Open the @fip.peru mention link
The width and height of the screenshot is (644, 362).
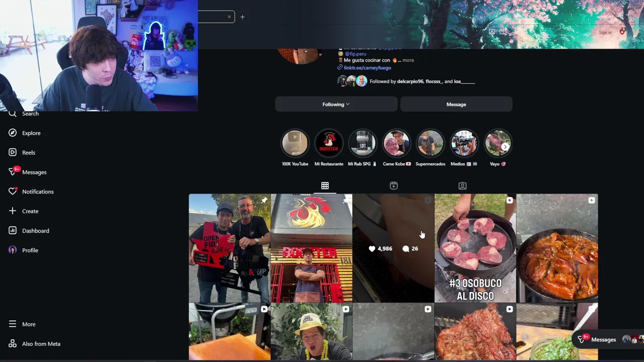(355, 54)
